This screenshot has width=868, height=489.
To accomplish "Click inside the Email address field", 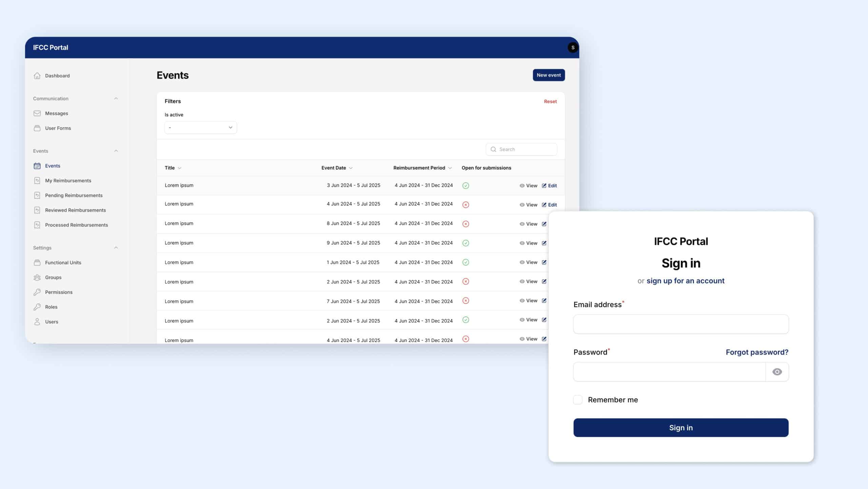I will 680,324.
